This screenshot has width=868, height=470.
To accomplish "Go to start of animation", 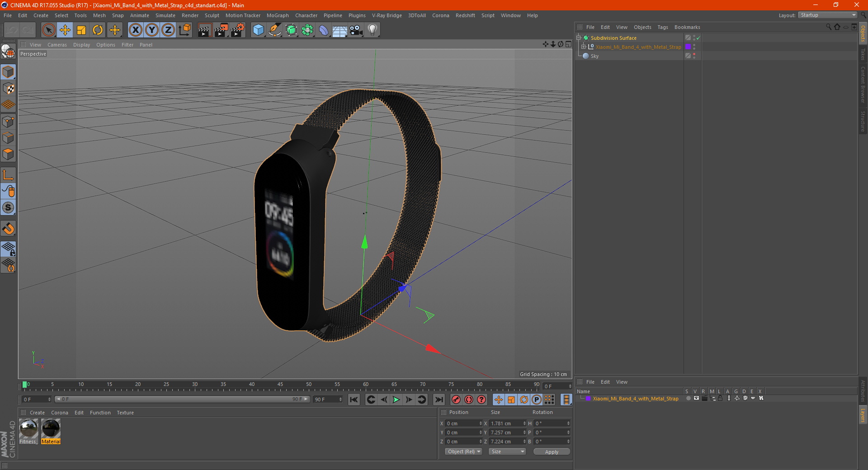I will pos(354,399).
